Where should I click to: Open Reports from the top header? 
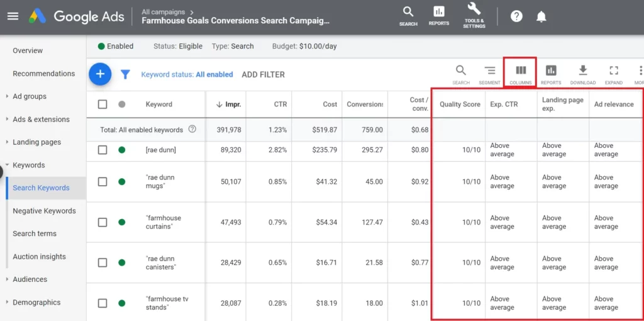[x=439, y=14]
